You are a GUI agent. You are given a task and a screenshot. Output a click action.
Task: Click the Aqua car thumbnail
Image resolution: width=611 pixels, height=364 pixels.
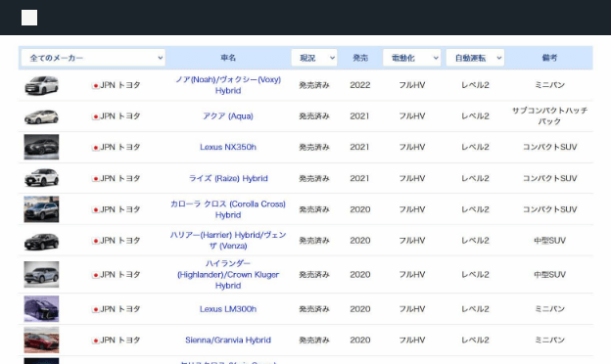click(x=41, y=116)
